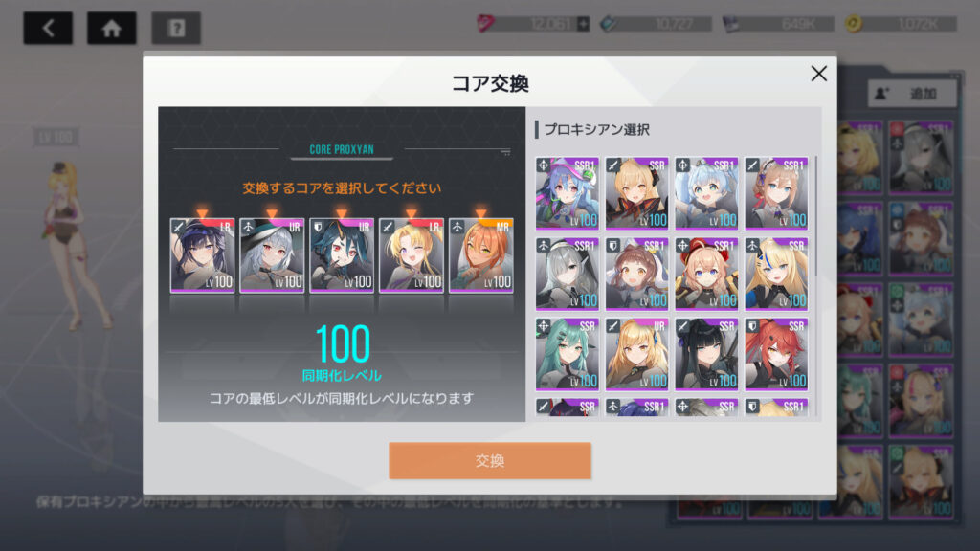This screenshot has width=980, height=551.
Task: Open the home screen icon
Action: [112, 28]
